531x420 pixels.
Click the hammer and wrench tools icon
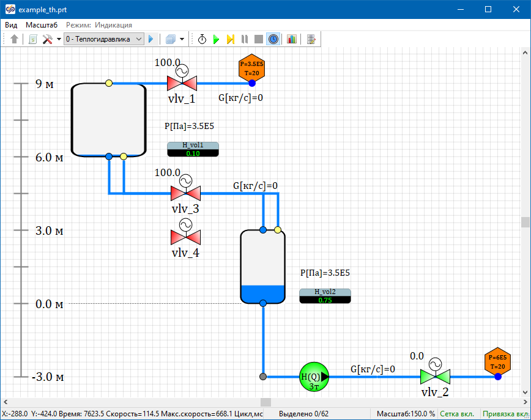click(x=48, y=39)
